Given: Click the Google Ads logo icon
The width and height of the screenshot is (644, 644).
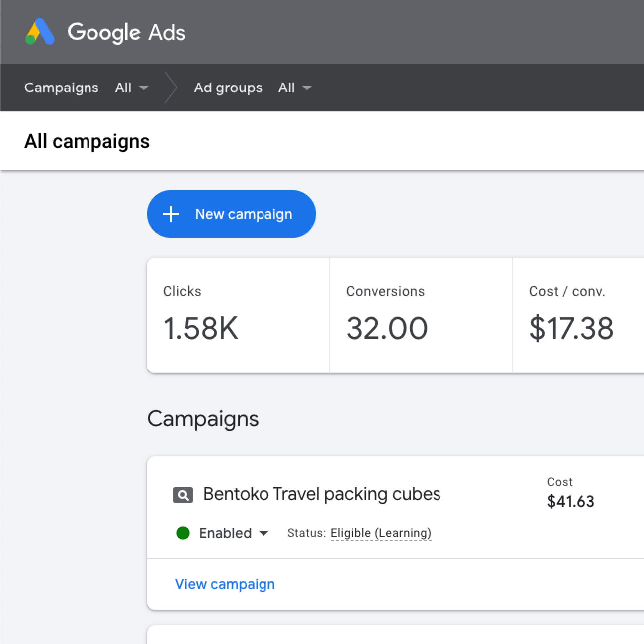Looking at the screenshot, I should (40, 31).
